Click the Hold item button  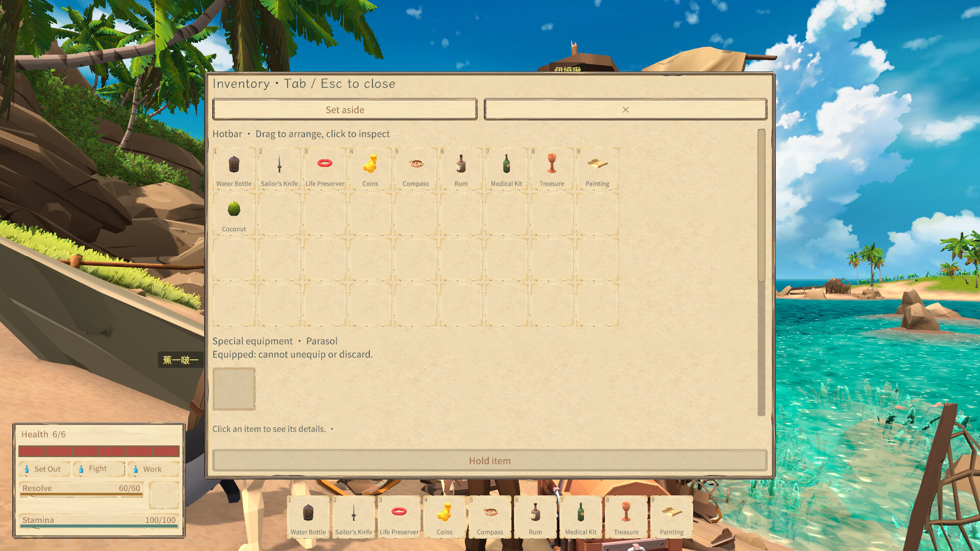click(x=490, y=461)
